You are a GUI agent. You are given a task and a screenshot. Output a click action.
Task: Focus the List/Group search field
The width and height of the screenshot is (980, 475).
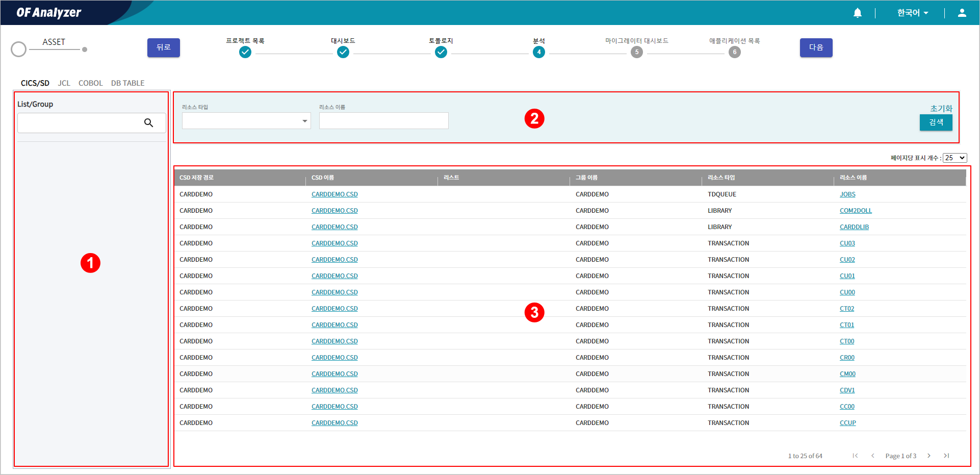point(92,123)
